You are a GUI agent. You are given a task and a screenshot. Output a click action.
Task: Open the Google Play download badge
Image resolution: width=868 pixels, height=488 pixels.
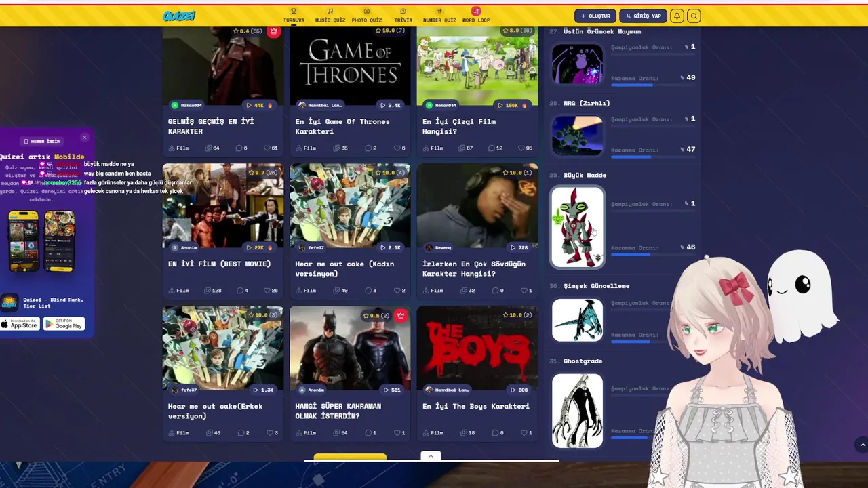click(64, 324)
